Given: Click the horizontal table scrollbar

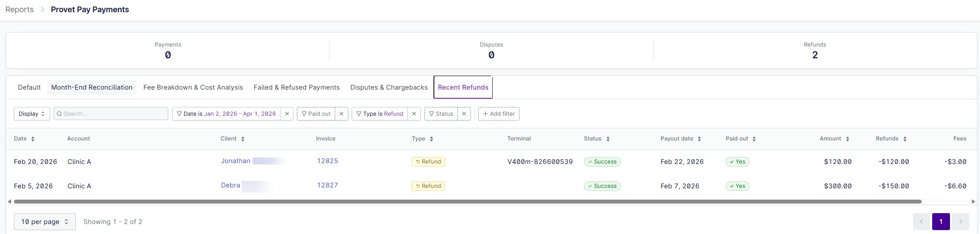Looking at the screenshot, I should [x=467, y=201].
